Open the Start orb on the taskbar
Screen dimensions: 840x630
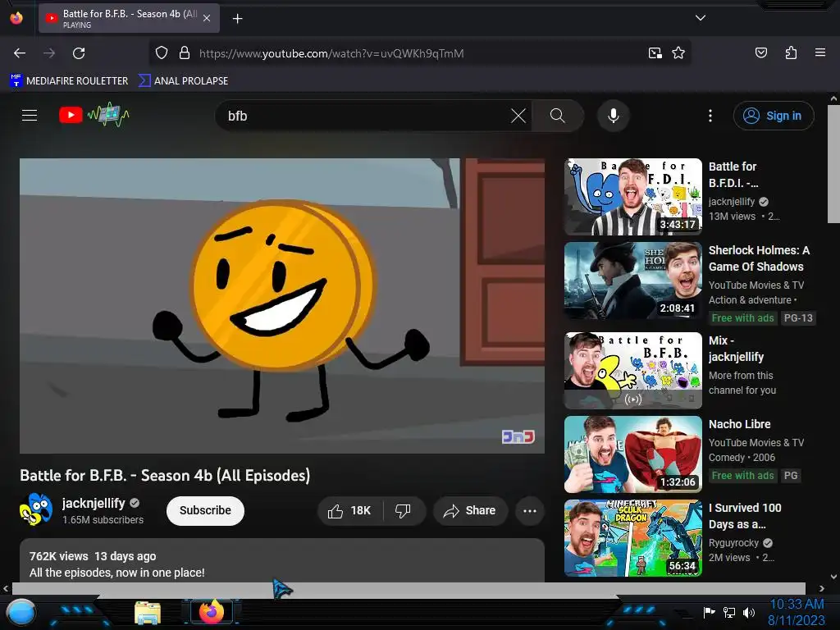[21, 614]
